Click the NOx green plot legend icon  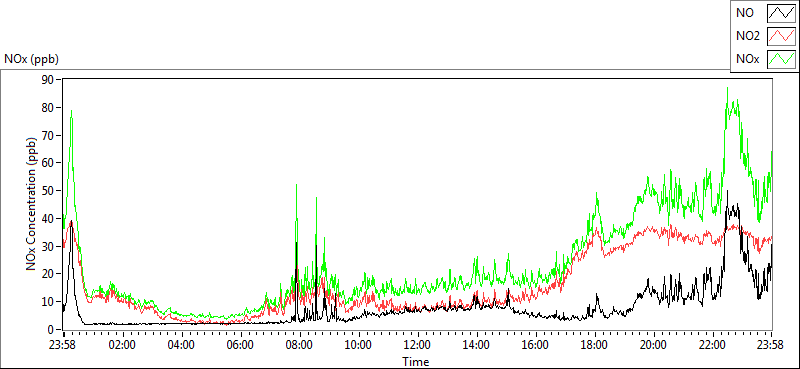[x=781, y=59]
